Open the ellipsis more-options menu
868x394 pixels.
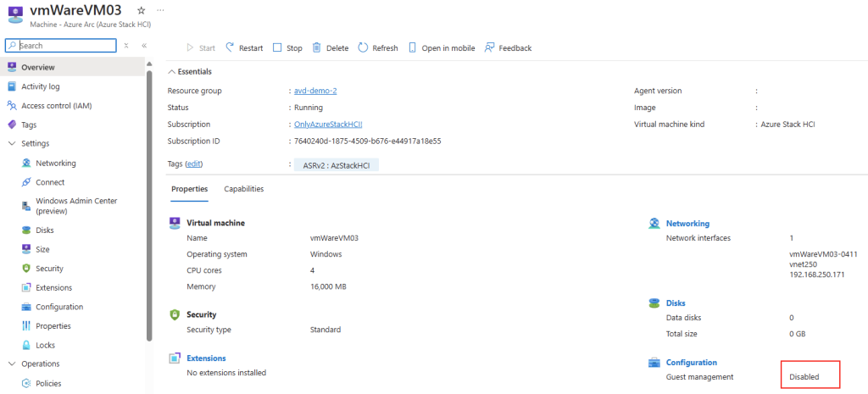160,10
